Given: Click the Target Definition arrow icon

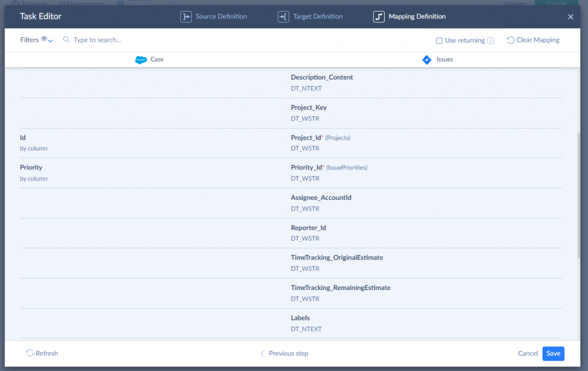Looking at the screenshot, I should pyautogui.click(x=283, y=16).
